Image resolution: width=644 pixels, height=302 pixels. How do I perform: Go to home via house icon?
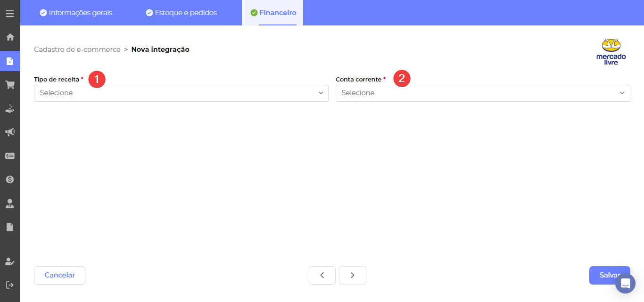[10, 37]
